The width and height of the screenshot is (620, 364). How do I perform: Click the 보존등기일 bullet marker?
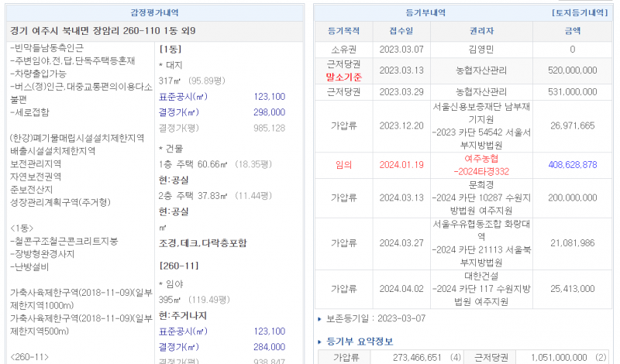click(x=319, y=318)
